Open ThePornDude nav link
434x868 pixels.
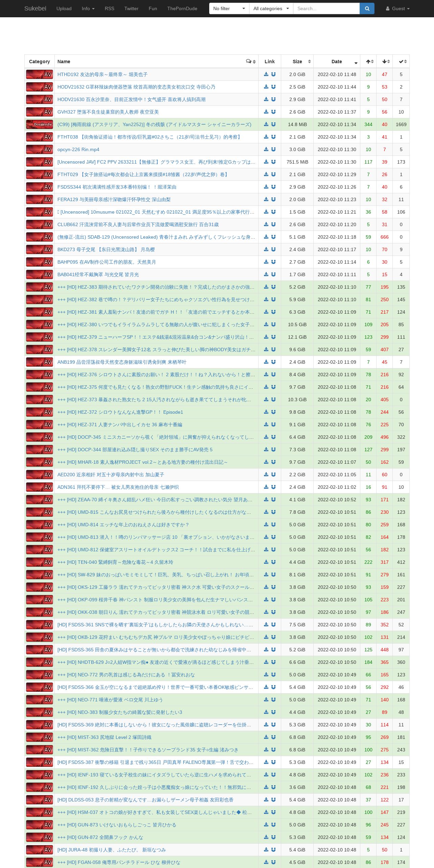182,8
